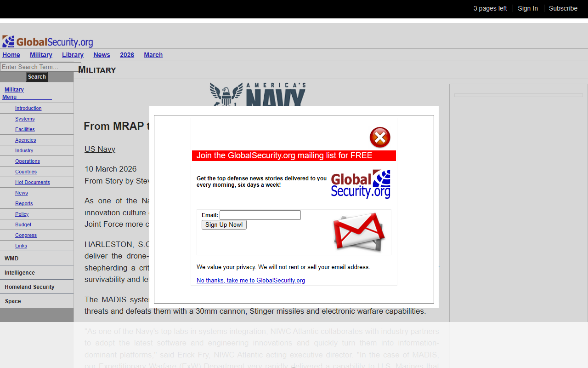Open Reports in the sidebar
This screenshot has width=588, height=368.
pyautogui.click(x=24, y=203)
